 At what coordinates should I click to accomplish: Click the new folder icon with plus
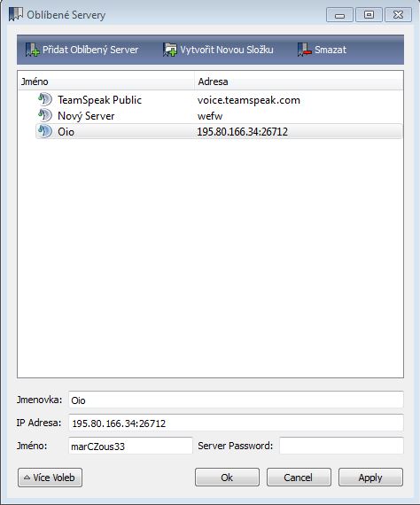tap(170, 50)
